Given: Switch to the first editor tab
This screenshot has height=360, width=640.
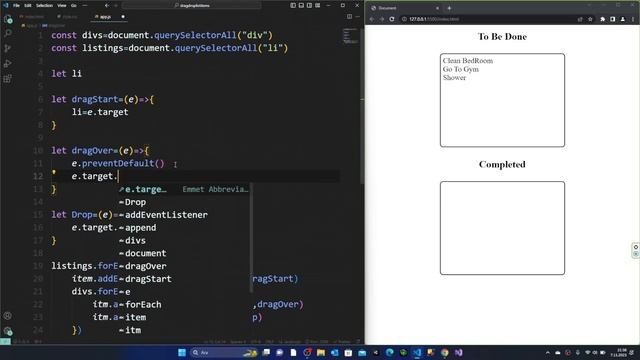Looking at the screenshot, I should pyautogui.click(x=32, y=17).
